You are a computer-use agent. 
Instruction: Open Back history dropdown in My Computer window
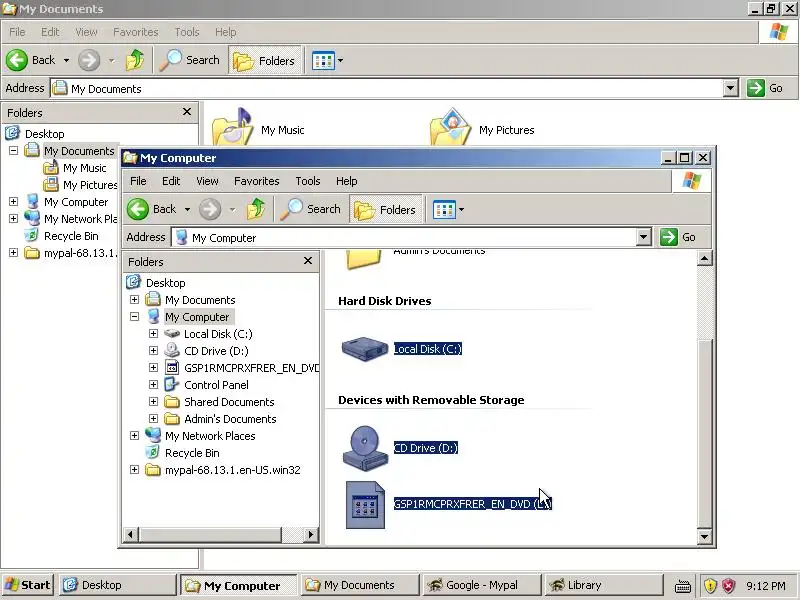(187, 209)
